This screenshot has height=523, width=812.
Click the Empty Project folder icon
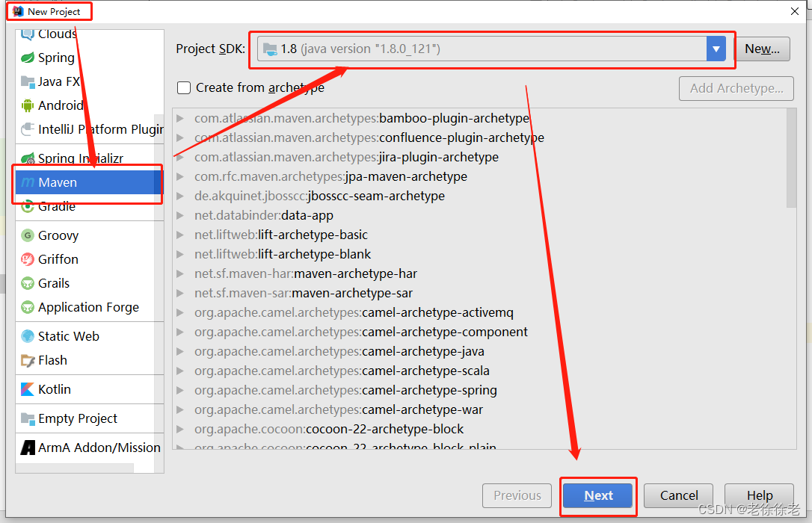pyautogui.click(x=28, y=418)
